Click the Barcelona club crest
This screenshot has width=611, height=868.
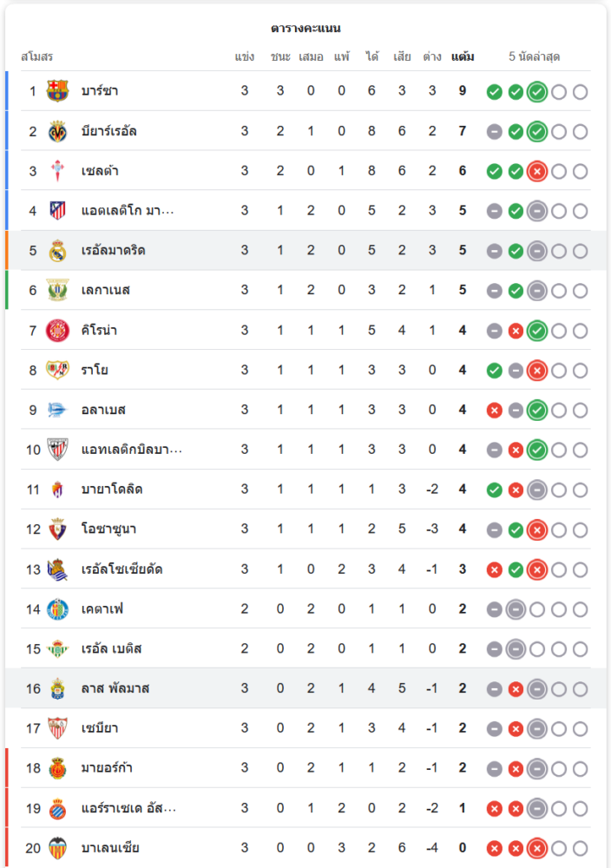(57, 91)
